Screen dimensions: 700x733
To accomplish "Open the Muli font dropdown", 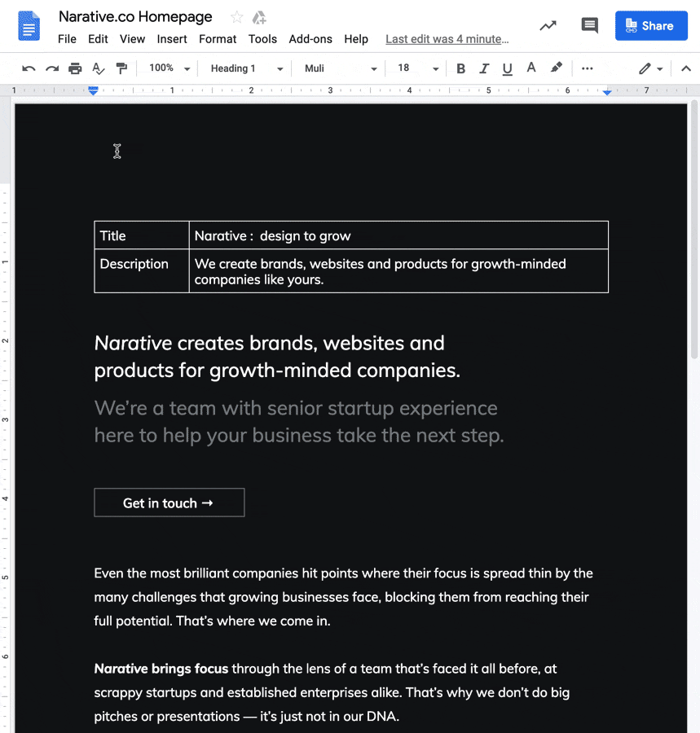I will pos(338,68).
